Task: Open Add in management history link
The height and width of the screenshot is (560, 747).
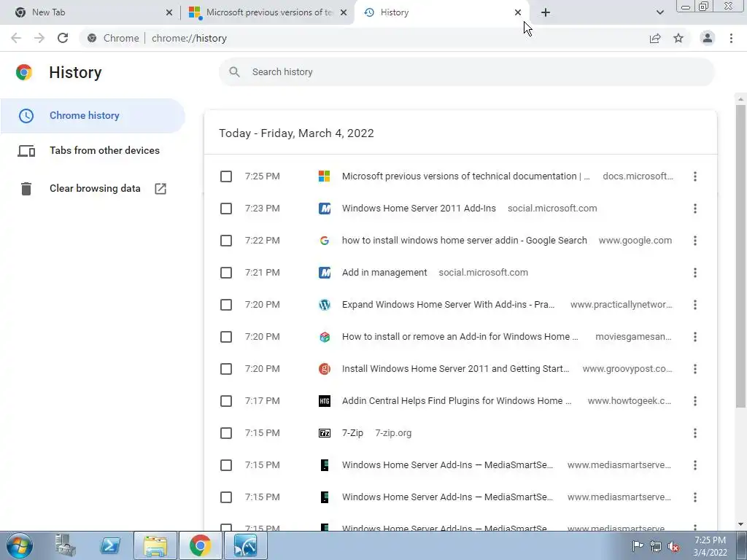Action: pyautogui.click(x=384, y=273)
